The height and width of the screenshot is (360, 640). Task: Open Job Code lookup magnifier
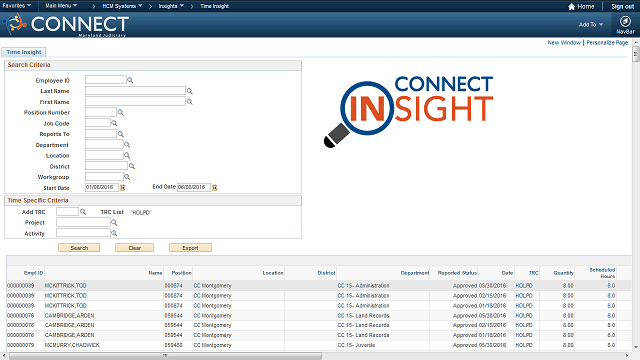114,123
